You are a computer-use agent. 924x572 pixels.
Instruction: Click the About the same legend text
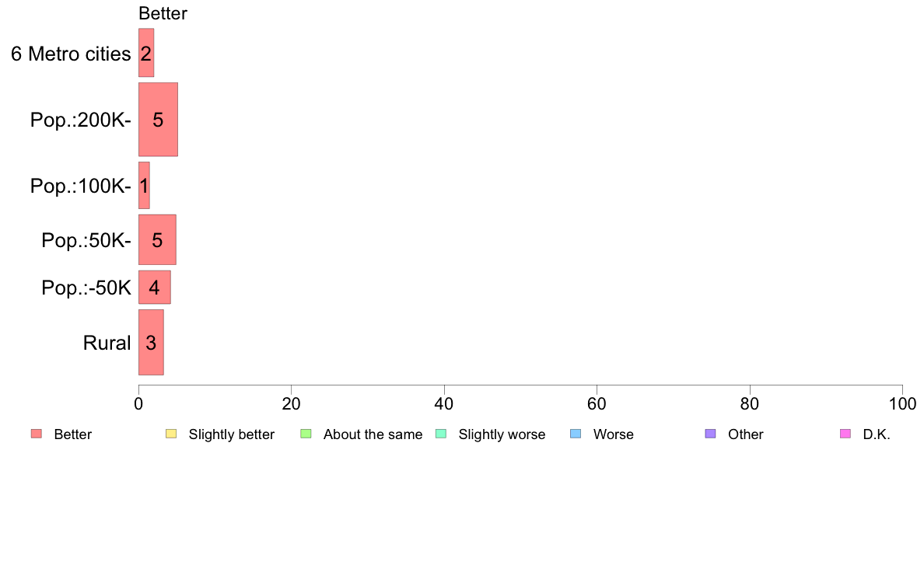tap(373, 434)
